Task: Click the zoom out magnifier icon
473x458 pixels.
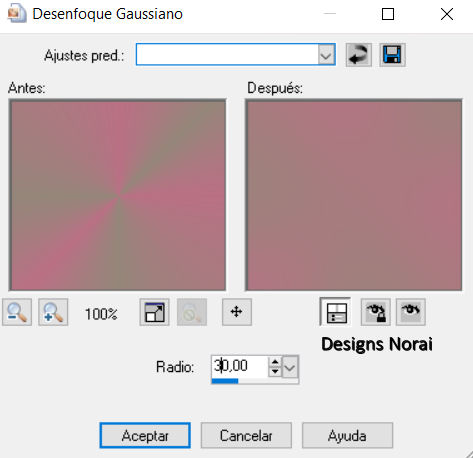Action: point(17,312)
